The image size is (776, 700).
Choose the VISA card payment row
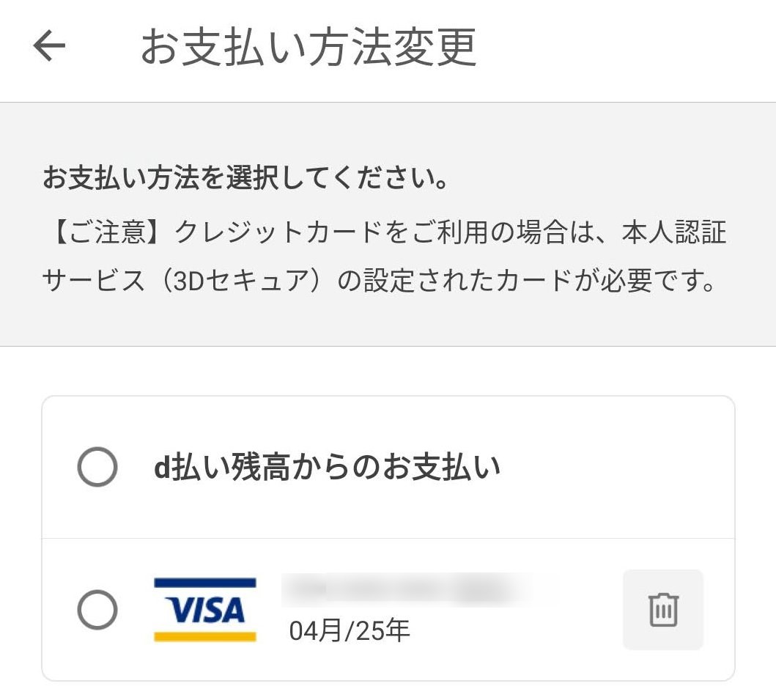388,609
